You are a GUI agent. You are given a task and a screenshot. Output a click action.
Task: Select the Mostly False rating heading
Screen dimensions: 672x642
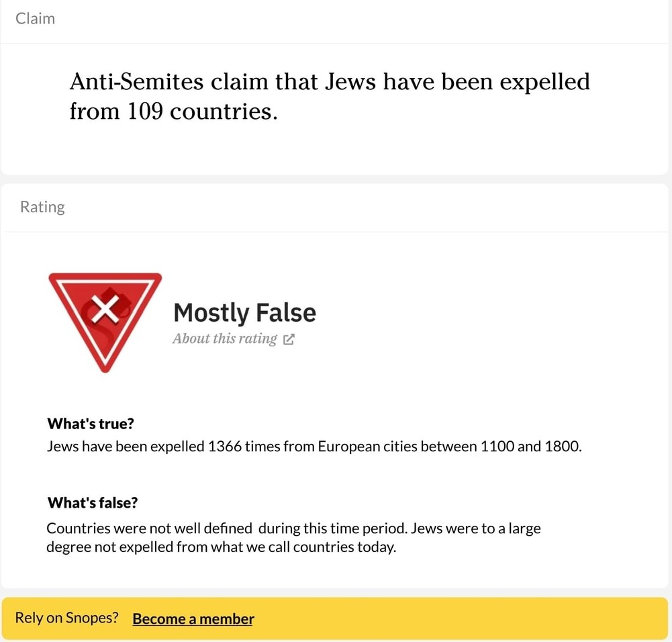pyautogui.click(x=245, y=312)
